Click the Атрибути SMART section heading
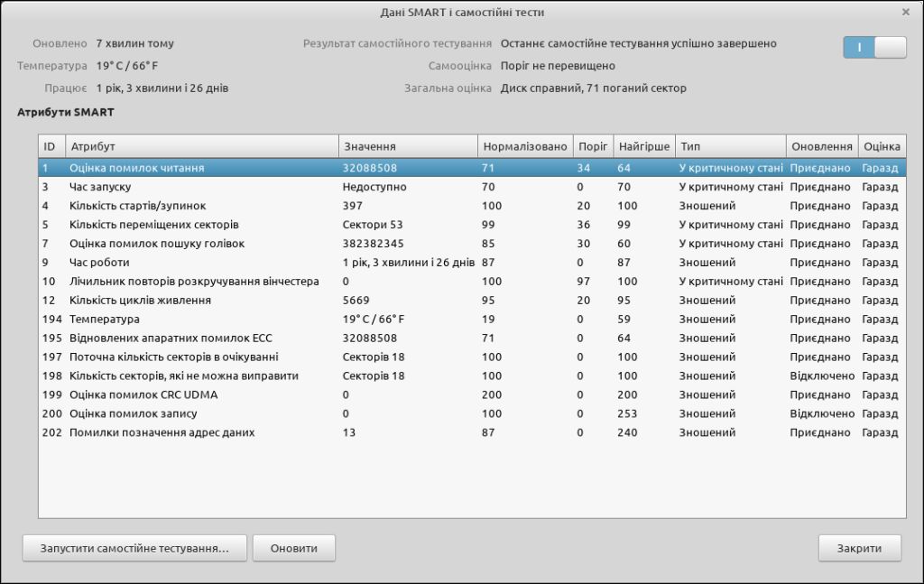 [x=65, y=112]
